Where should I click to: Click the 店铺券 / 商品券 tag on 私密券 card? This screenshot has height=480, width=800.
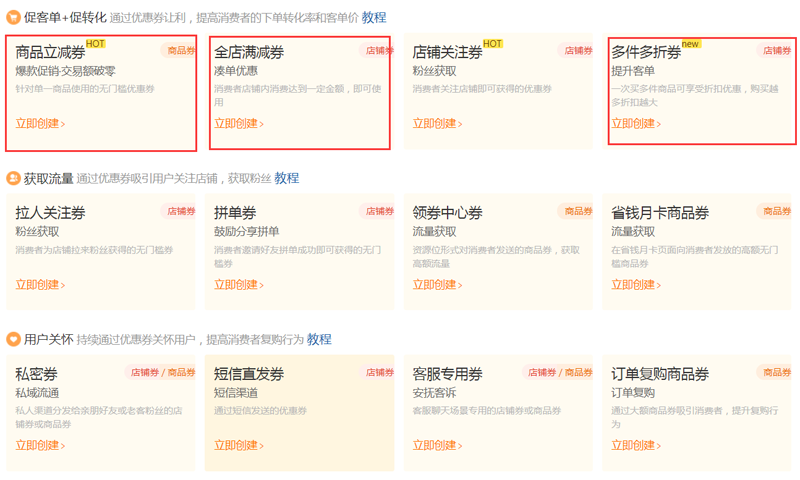pos(161,372)
